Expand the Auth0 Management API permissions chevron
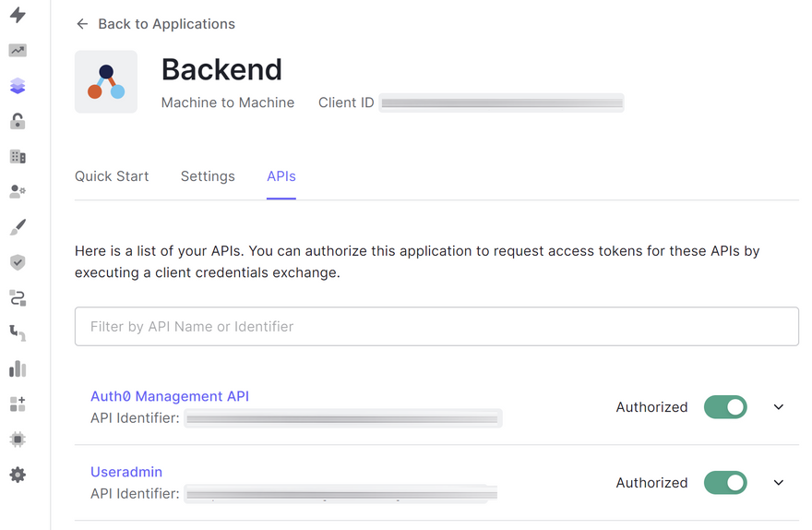 (x=779, y=407)
